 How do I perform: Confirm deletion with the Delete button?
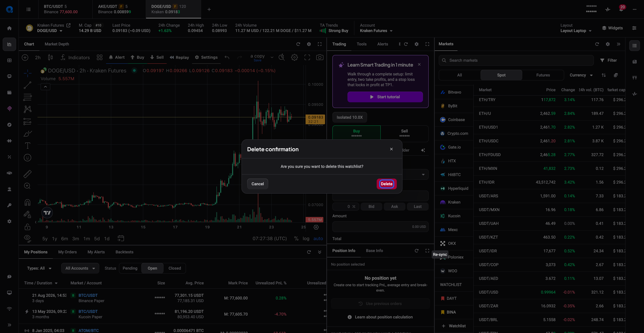coord(387,184)
